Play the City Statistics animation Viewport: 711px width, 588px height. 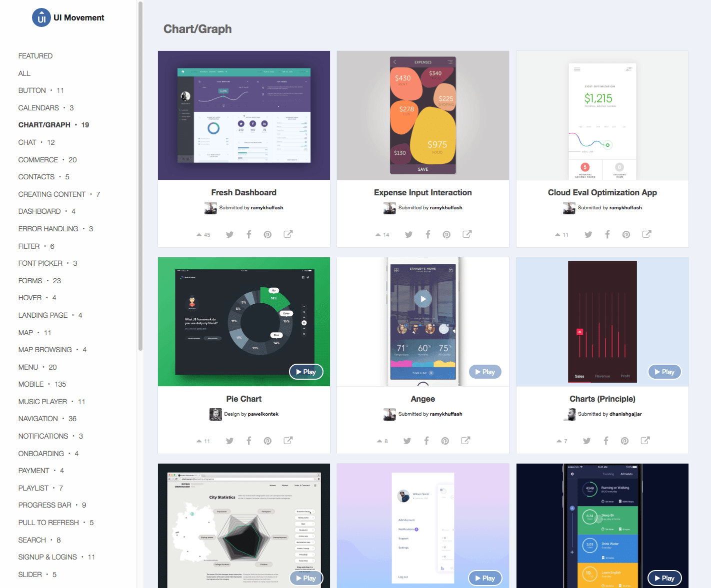coord(306,578)
